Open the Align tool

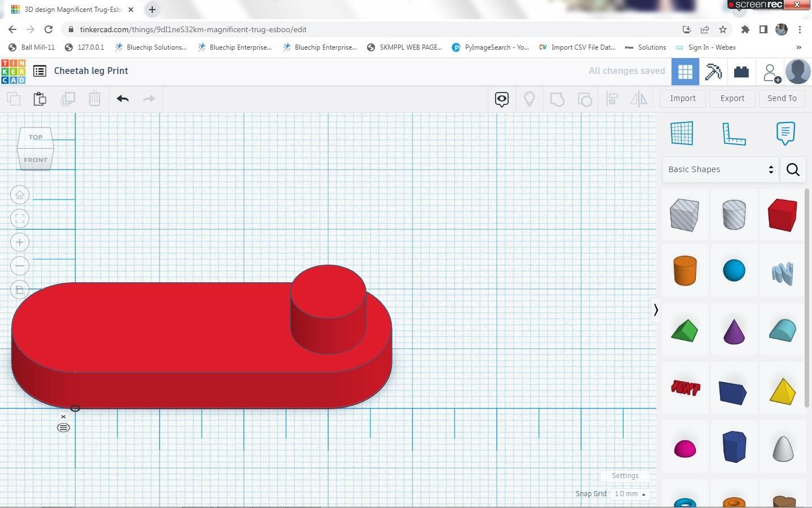click(612, 99)
